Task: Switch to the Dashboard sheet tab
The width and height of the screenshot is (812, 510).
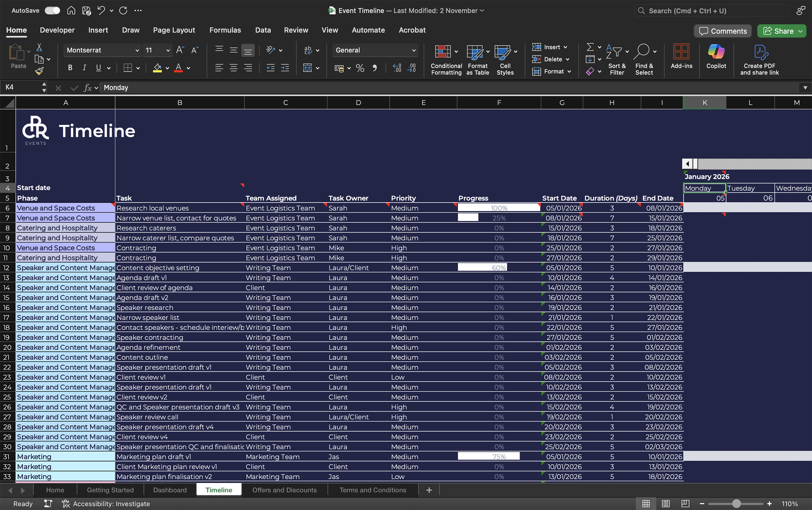Action: coord(170,490)
